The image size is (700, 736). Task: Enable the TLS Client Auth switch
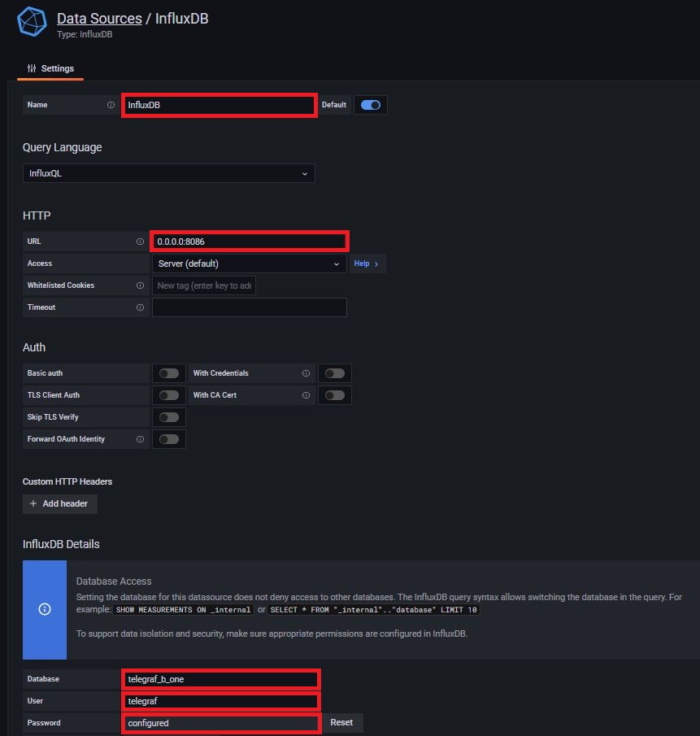[169, 395]
